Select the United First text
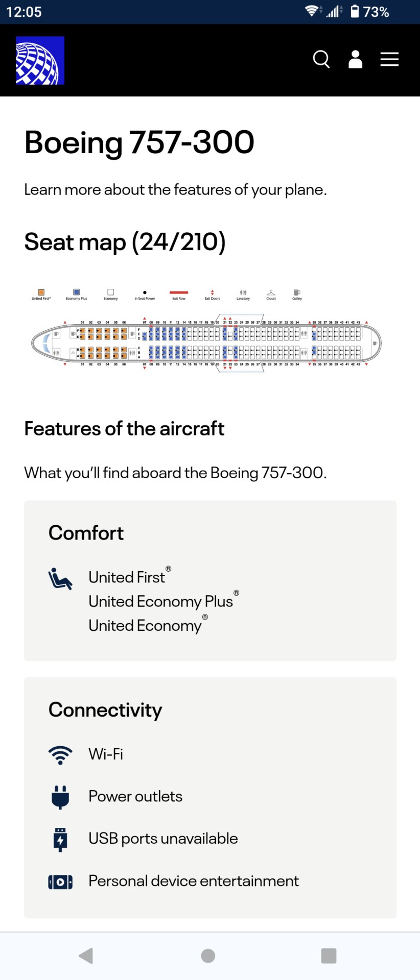 (127, 577)
